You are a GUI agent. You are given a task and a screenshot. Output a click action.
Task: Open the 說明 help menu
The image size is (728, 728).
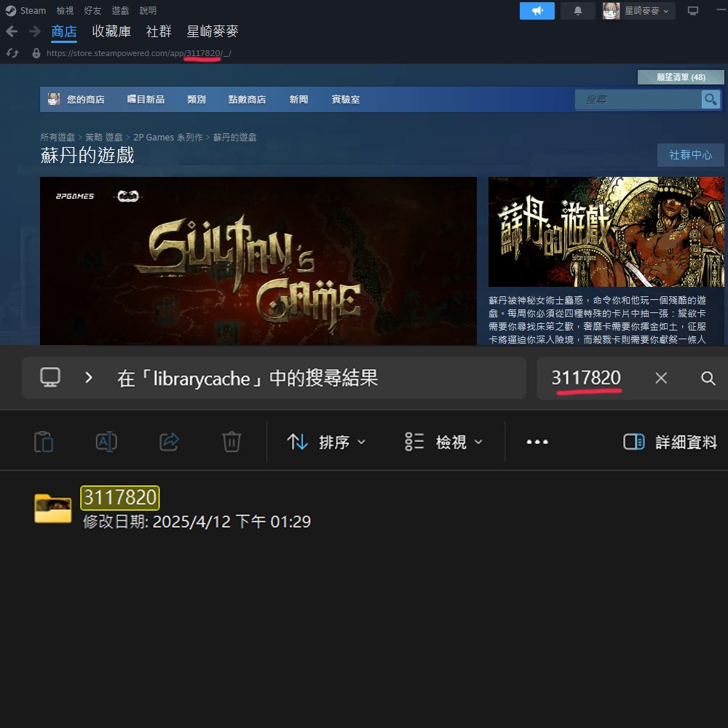[148, 10]
